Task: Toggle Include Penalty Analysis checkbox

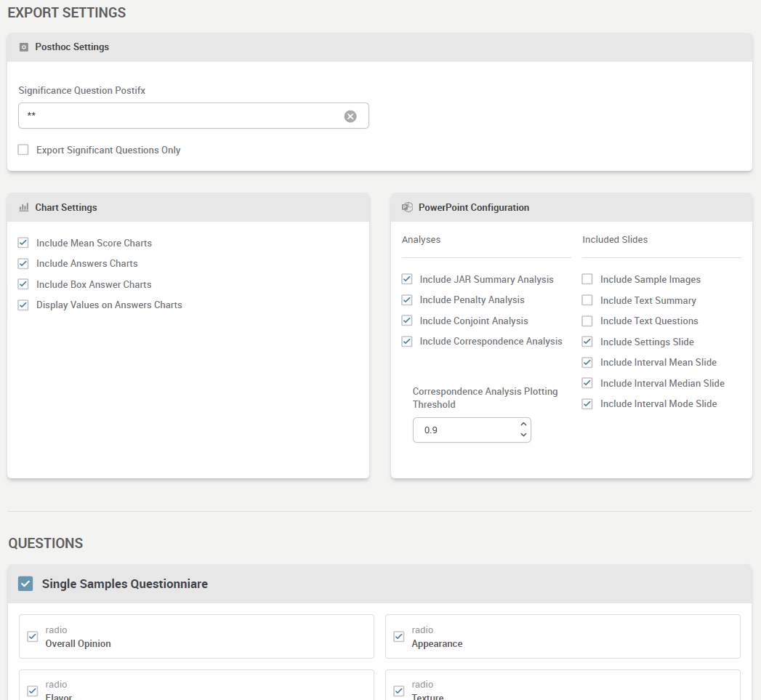Action: click(x=407, y=300)
